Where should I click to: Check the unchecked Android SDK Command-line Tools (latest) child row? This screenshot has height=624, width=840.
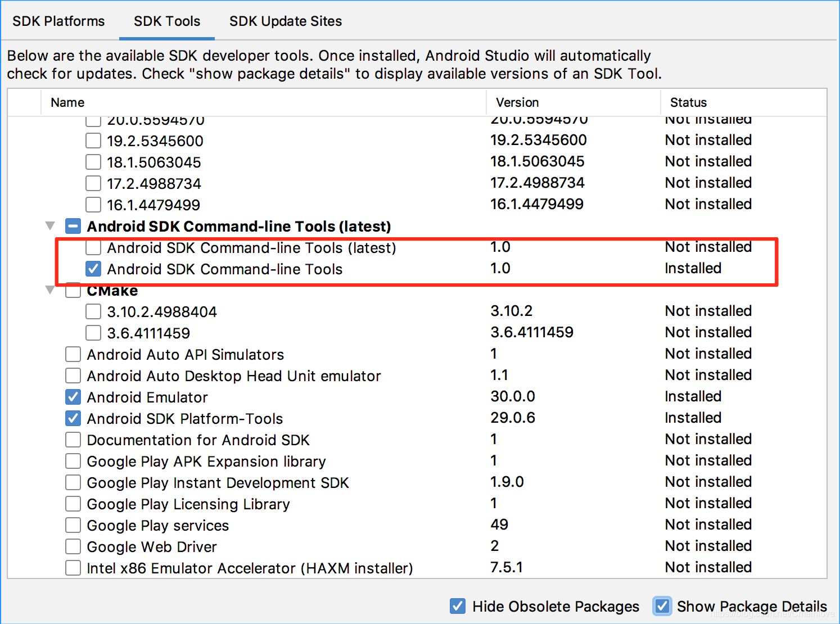[x=93, y=247]
